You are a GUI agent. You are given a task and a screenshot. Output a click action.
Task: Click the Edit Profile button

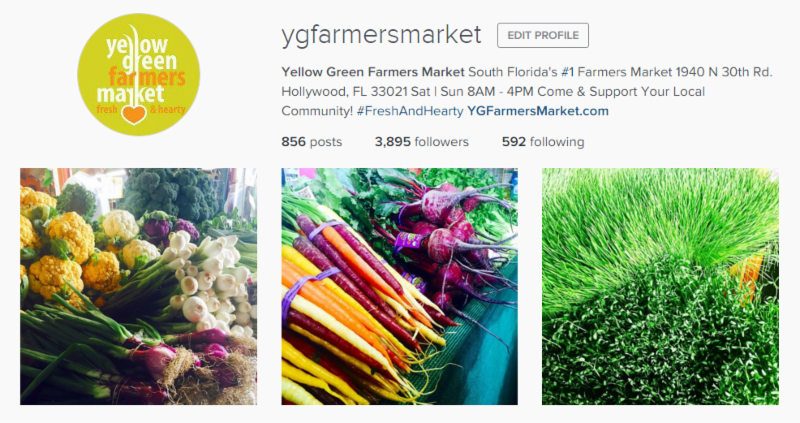tap(543, 35)
